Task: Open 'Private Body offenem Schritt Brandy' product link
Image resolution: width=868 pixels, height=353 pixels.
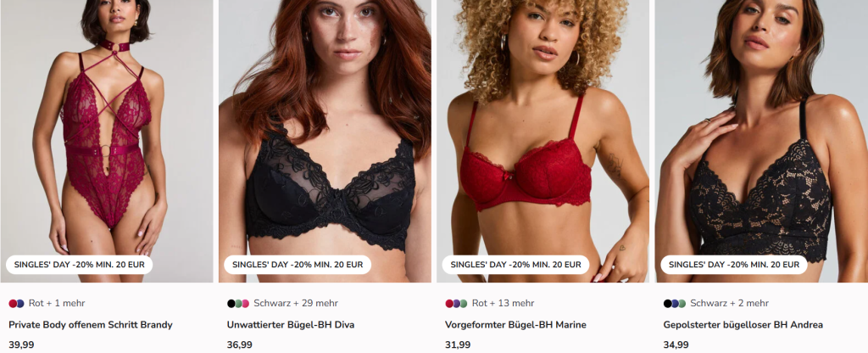Action: click(x=90, y=325)
